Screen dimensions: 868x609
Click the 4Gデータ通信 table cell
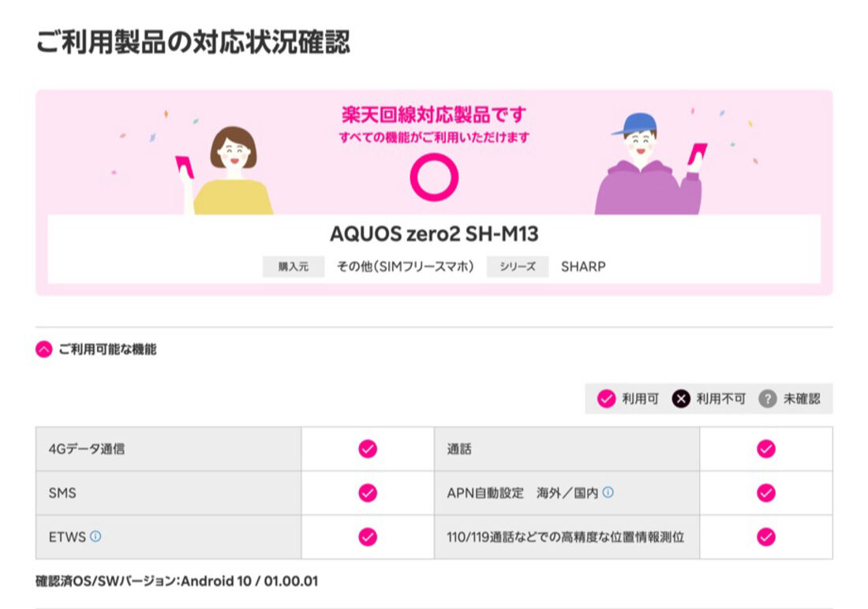click(x=169, y=449)
